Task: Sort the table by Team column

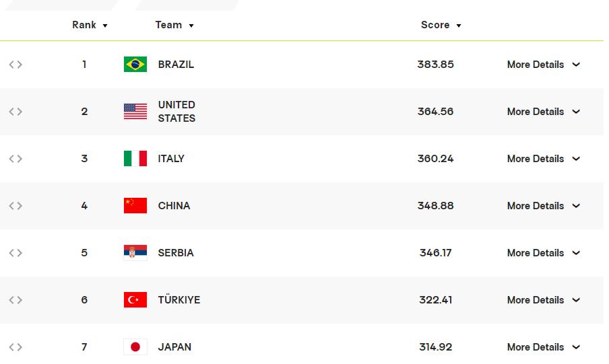Action: coord(174,25)
